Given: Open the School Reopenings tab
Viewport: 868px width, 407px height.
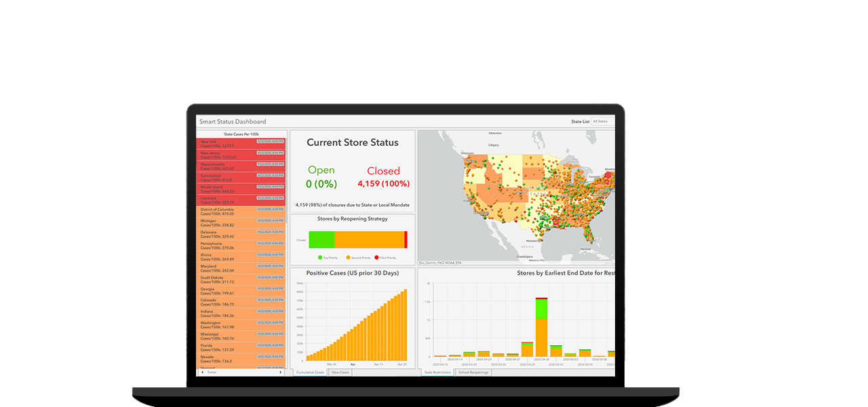Looking at the screenshot, I should pyautogui.click(x=473, y=372).
